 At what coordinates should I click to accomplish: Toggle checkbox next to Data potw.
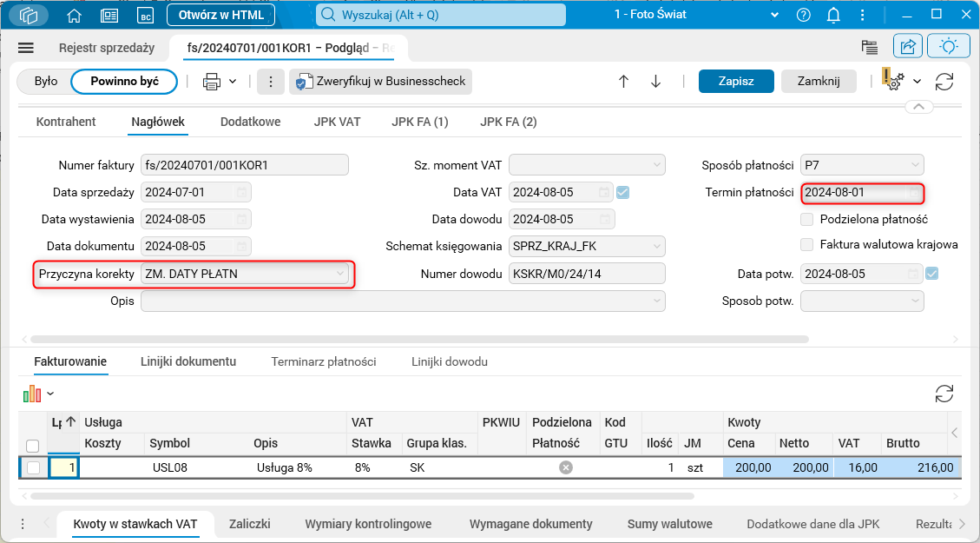932,274
